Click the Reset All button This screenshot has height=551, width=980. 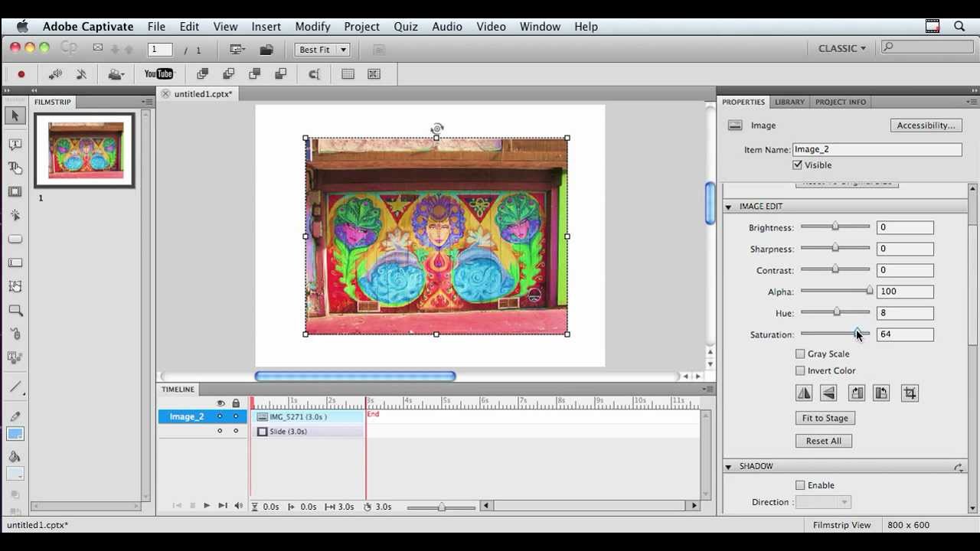[824, 441]
